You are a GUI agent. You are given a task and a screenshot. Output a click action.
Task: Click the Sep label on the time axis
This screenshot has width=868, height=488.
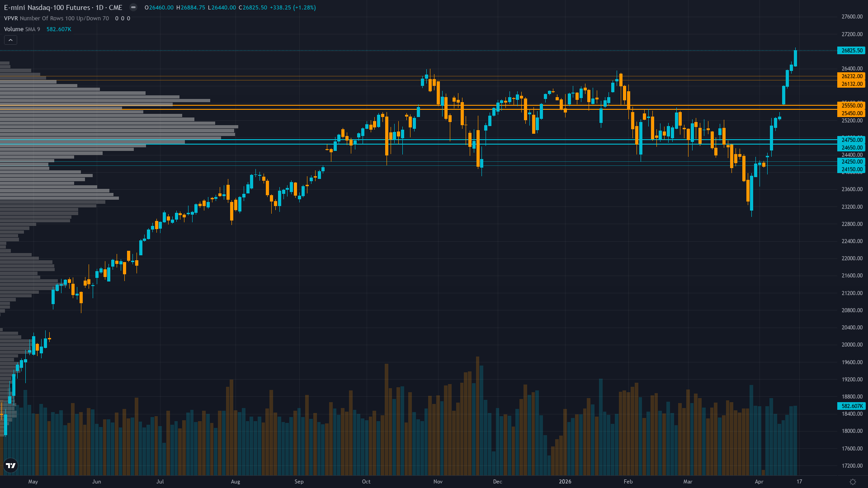(299, 482)
